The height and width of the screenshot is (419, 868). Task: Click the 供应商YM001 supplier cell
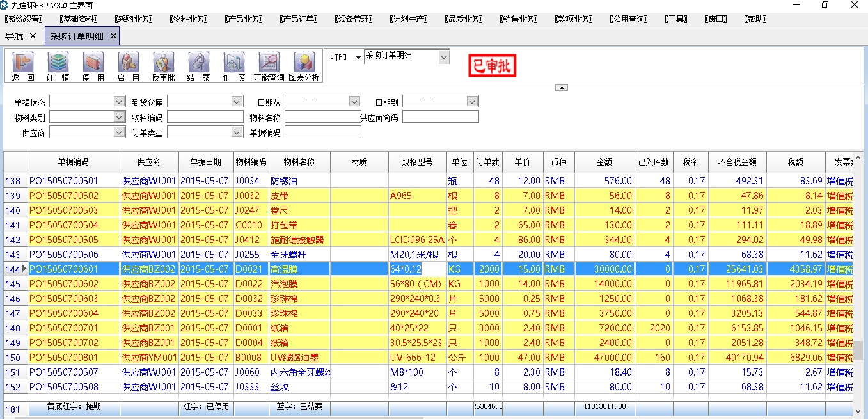coord(149,358)
